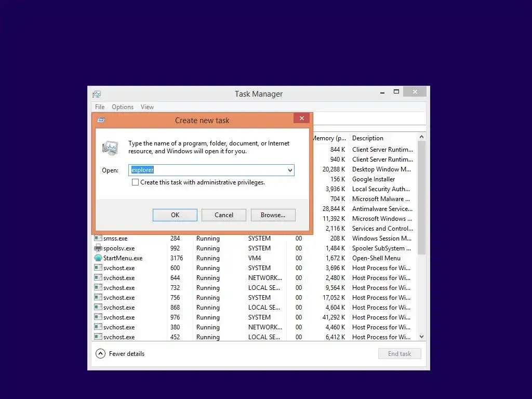The height and width of the screenshot is (399, 532).
Task: Click Windows Session M... description
Action: pyautogui.click(x=382, y=238)
